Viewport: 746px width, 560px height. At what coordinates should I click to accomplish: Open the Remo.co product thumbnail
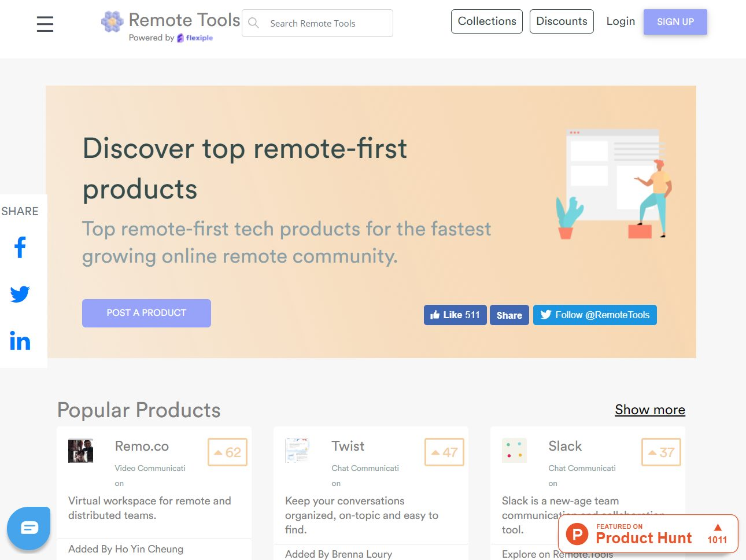tap(80, 451)
